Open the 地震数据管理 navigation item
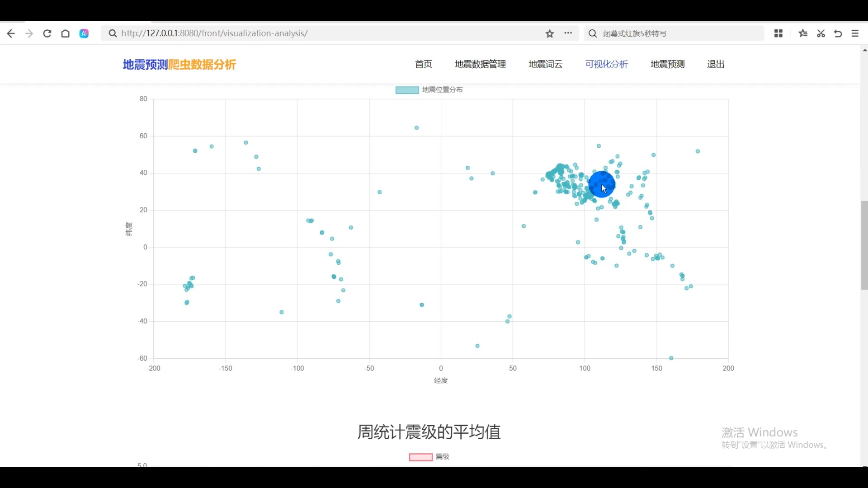Screen dimensions: 868x488 [x=480, y=64]
